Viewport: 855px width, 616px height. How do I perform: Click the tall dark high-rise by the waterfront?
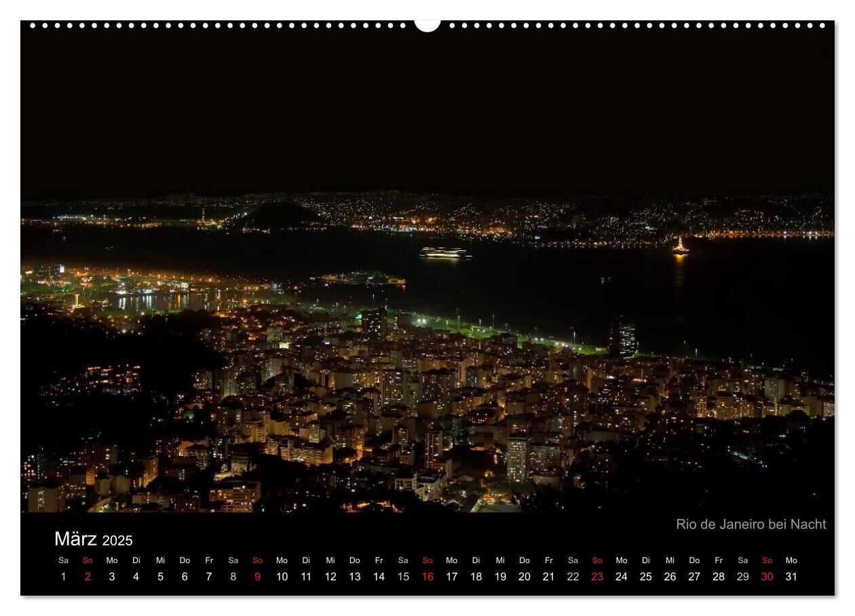622,339
